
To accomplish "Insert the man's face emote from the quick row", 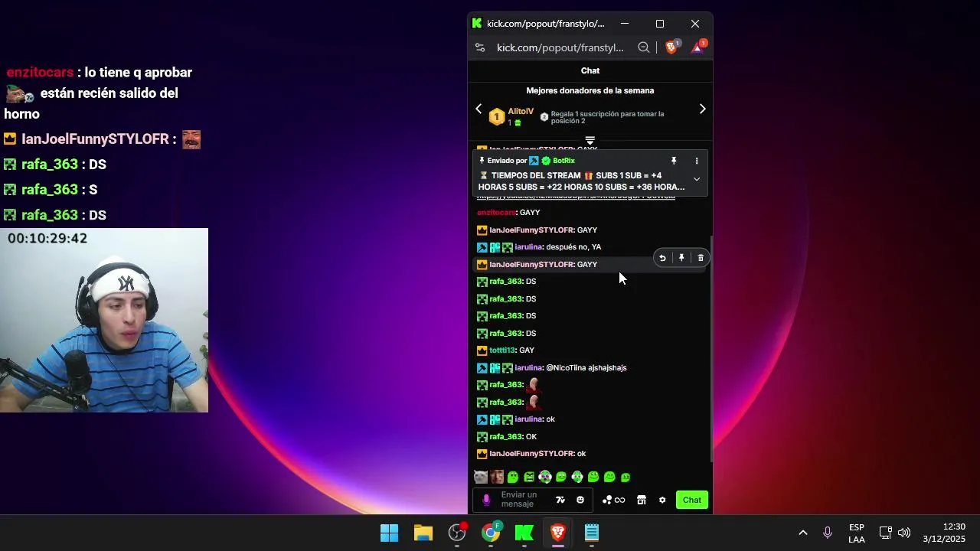I will point(497,477).
